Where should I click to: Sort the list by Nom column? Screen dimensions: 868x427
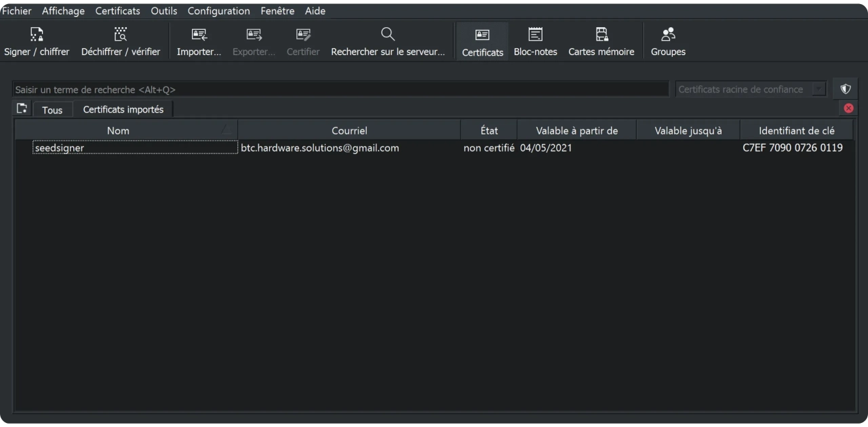pos(118,130)
